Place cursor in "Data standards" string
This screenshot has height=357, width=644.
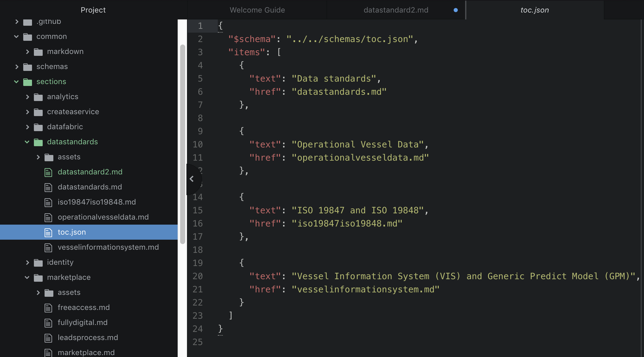[334, 78]
